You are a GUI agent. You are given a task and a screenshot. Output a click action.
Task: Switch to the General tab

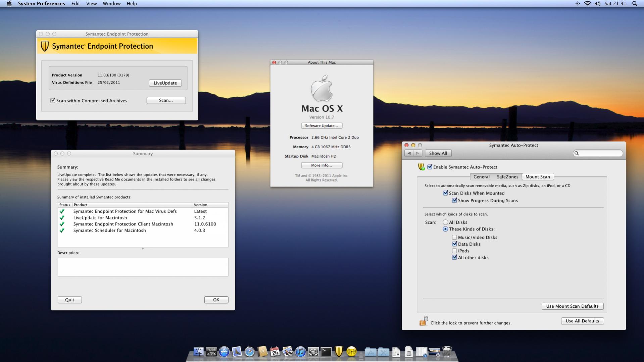[481, 177]
